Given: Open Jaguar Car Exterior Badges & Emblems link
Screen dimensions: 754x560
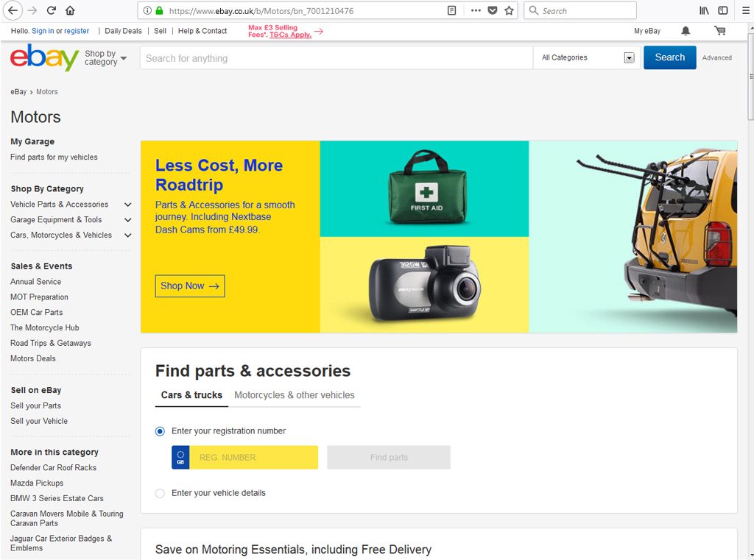Looking at the screenshot, I should 61,543.
